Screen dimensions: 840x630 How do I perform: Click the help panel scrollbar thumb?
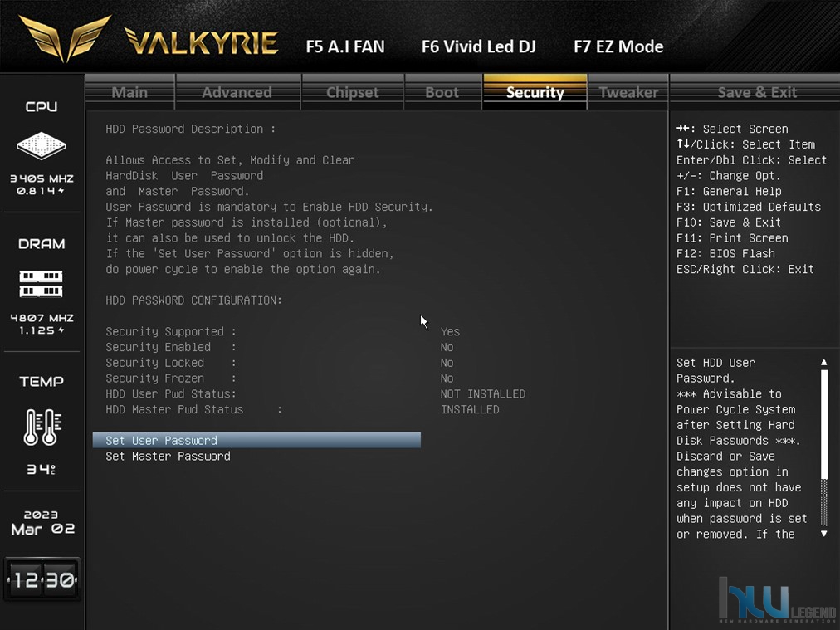tap(824, 424)
